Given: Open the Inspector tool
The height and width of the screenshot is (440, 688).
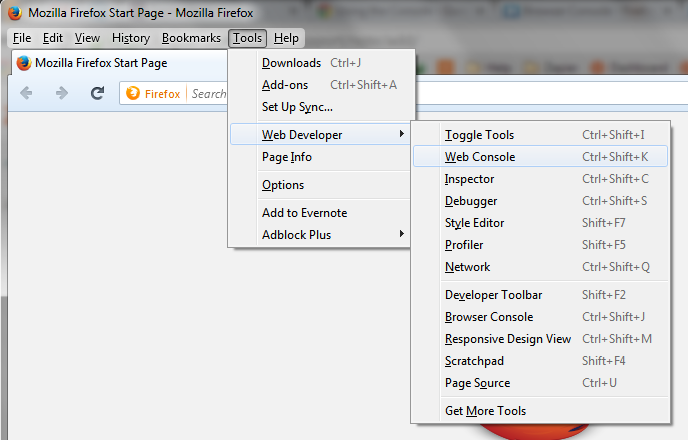Looking at the screenshot, I should [541, 179].
